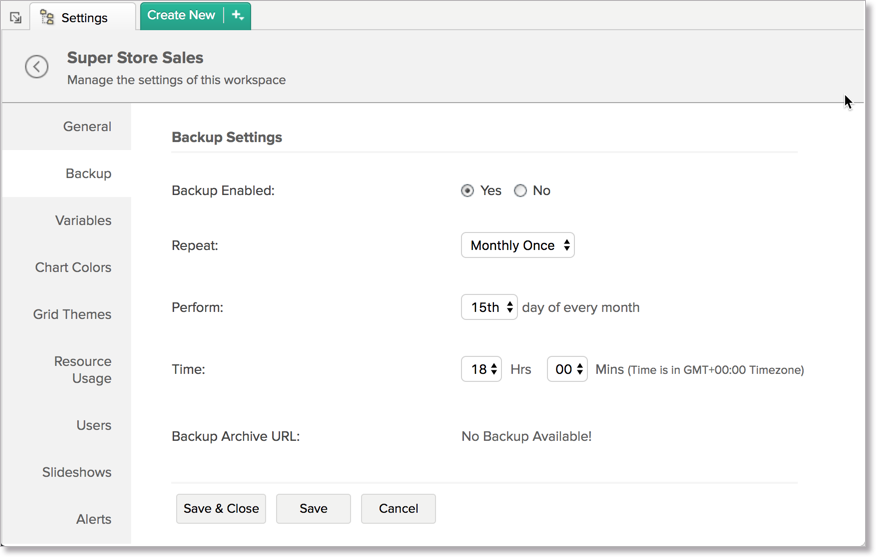Click the Settings tab tree icon
Screen dimensions: 876x557
tap(47, 17)
